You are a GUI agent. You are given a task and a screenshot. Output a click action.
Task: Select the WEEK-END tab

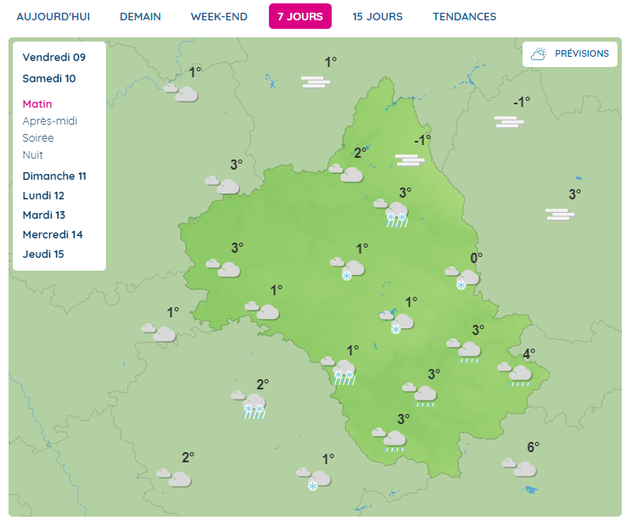(219, 17)
